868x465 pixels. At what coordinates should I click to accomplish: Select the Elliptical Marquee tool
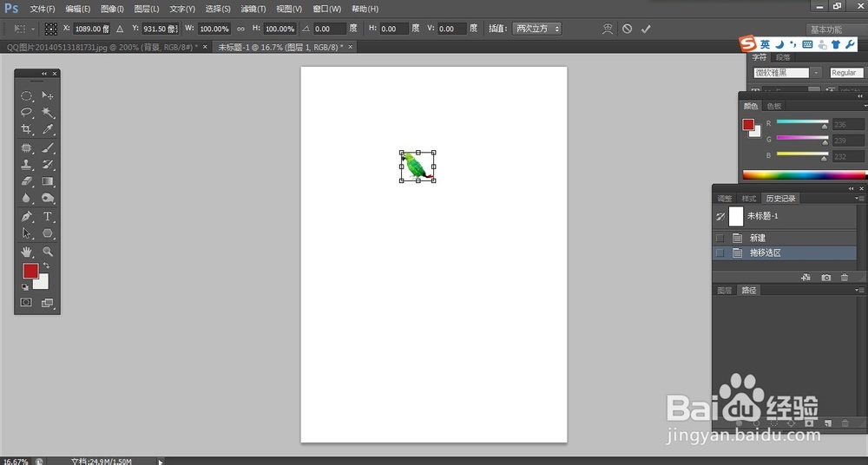pyautogui.click(x=26, y=95)
